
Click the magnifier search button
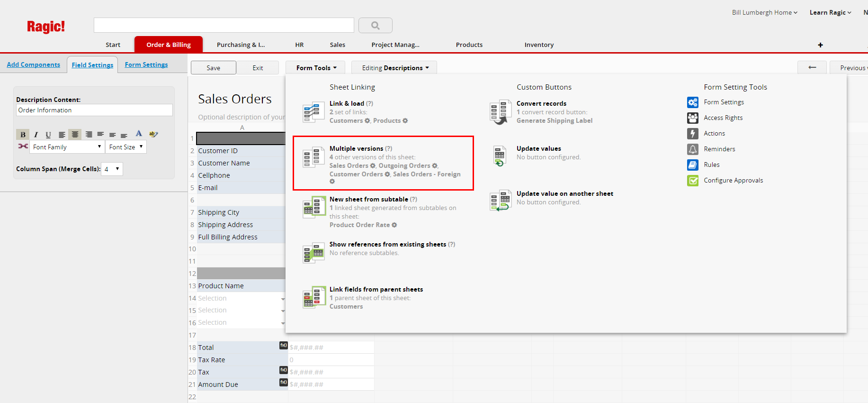point(376,26)
